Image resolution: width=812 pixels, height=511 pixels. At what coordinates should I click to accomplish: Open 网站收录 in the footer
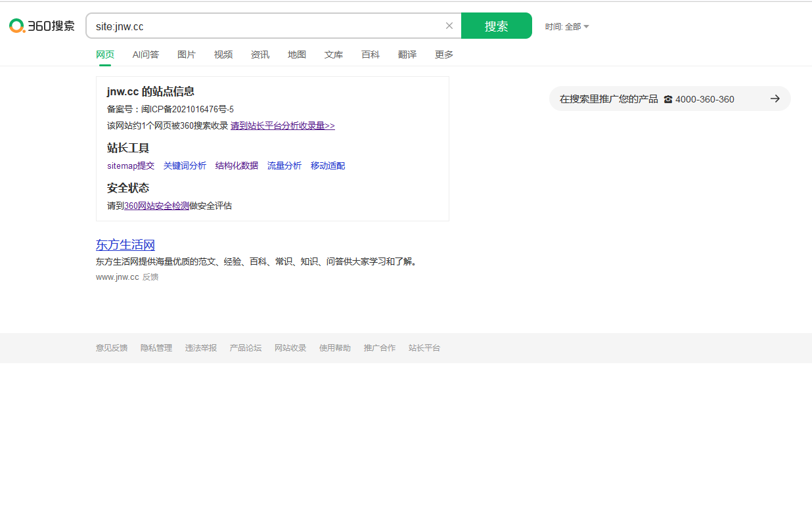click(290, 348)
